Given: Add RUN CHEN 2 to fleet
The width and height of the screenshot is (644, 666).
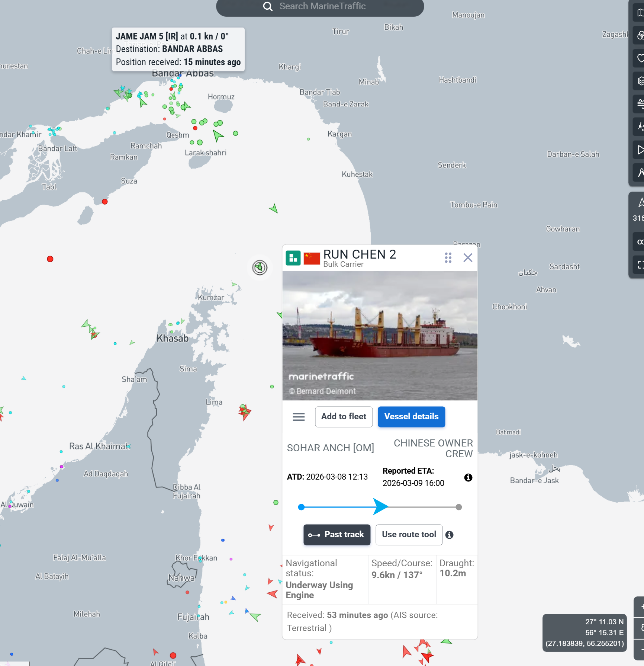Looking at the screenshot, I should click(344, 417).
